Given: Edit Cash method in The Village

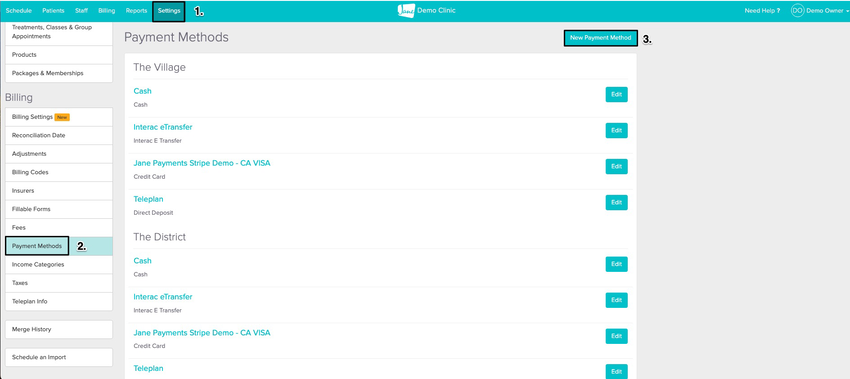Looking at the screenshot, I should pyautogui.click(x=616, y=94).
